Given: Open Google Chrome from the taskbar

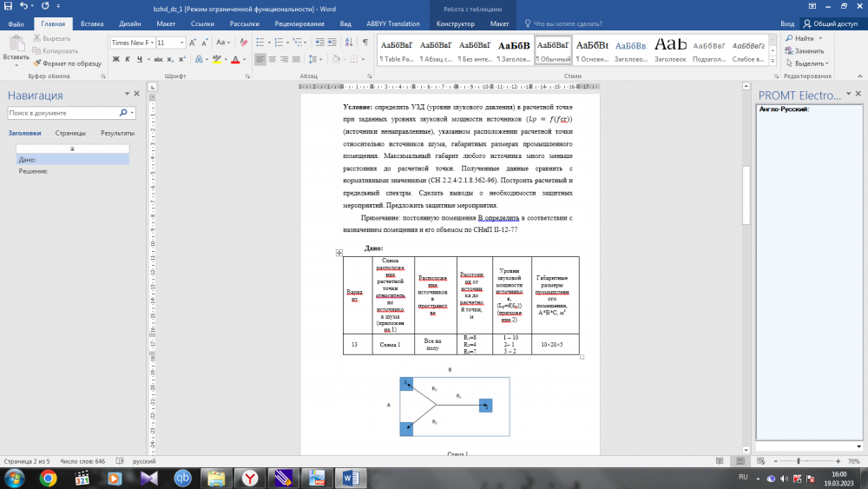Looking at the screenshot, I should 48,478.
